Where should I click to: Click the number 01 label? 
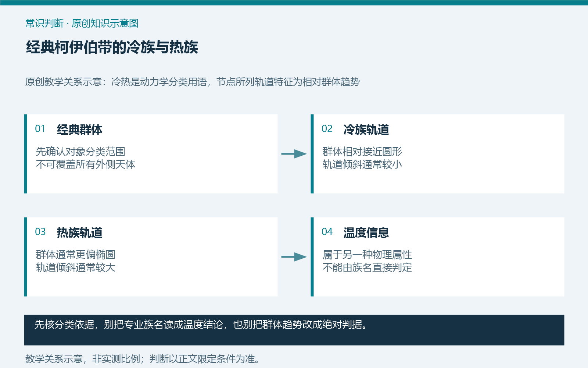[40, 129]
